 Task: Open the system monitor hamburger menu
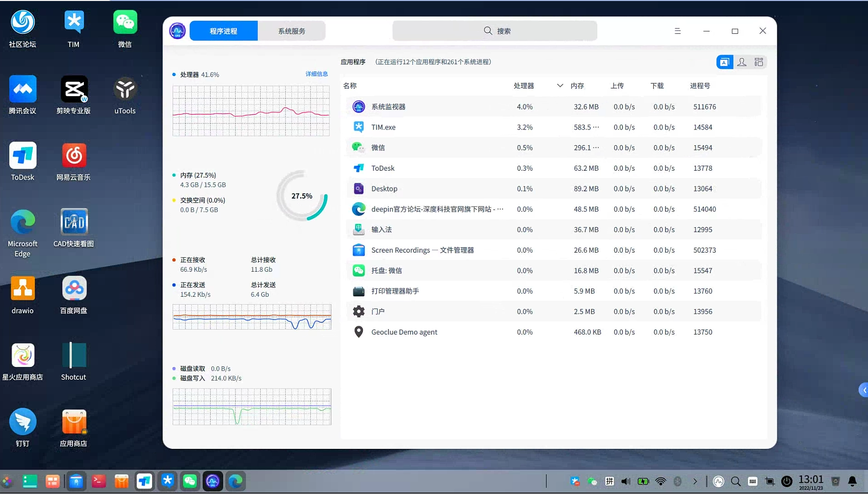tap(678, 31)
